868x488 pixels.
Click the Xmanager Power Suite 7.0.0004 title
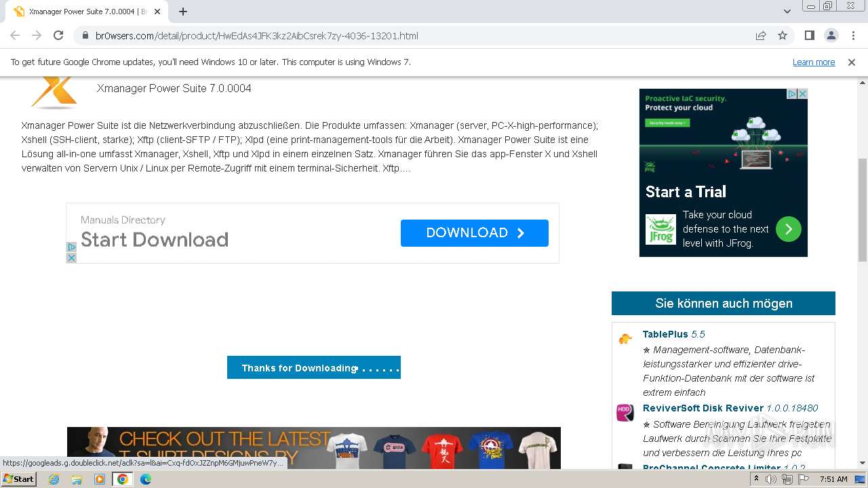pos(174,88)
